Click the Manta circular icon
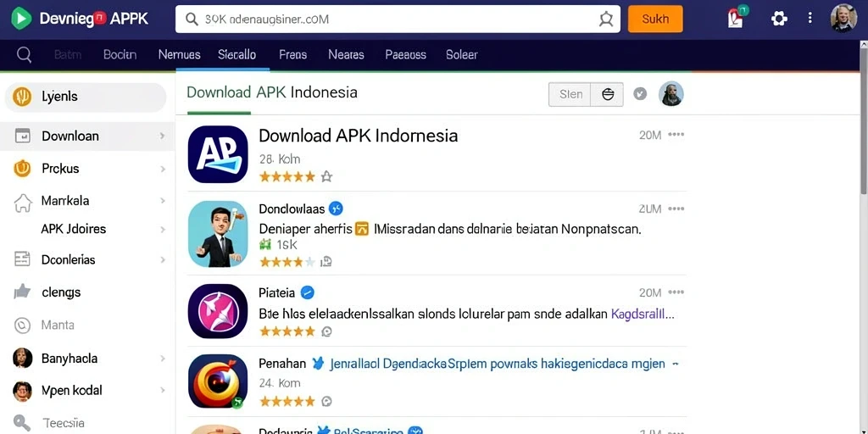The image size is (868, 434). tap(22, 325)
